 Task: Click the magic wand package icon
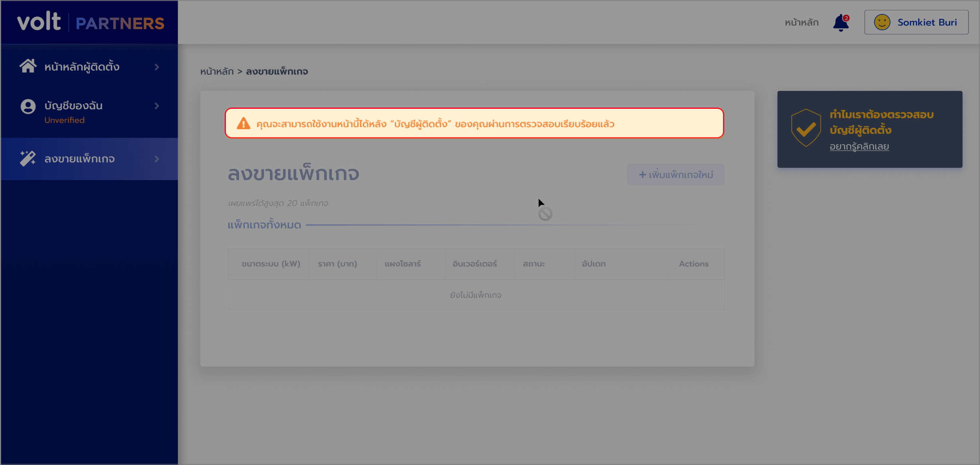click(x=28, y=158)
